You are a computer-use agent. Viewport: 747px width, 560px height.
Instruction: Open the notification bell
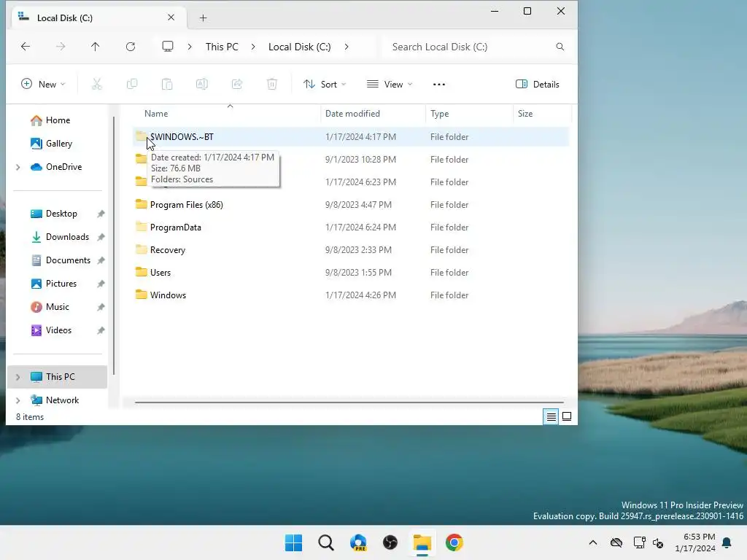coord(727,542)
